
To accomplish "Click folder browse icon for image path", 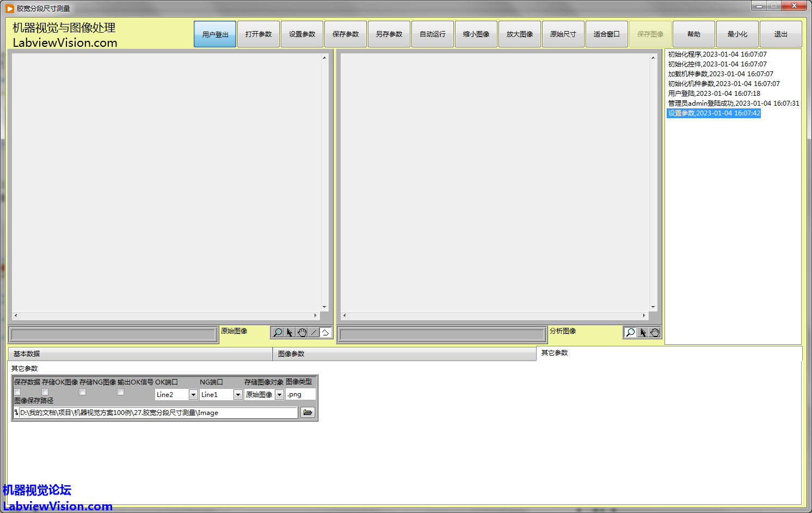I will [307, 412].
